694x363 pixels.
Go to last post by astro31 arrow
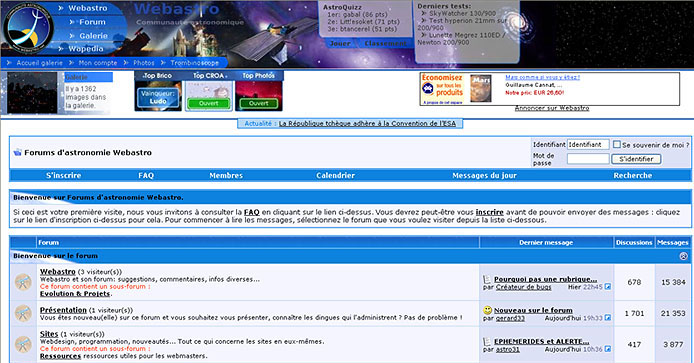pyautogui.click(x=608, y=349)
